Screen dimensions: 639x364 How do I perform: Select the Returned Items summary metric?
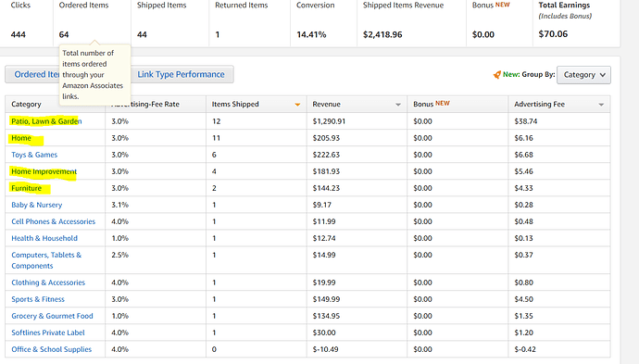click(x=250, y=22)
